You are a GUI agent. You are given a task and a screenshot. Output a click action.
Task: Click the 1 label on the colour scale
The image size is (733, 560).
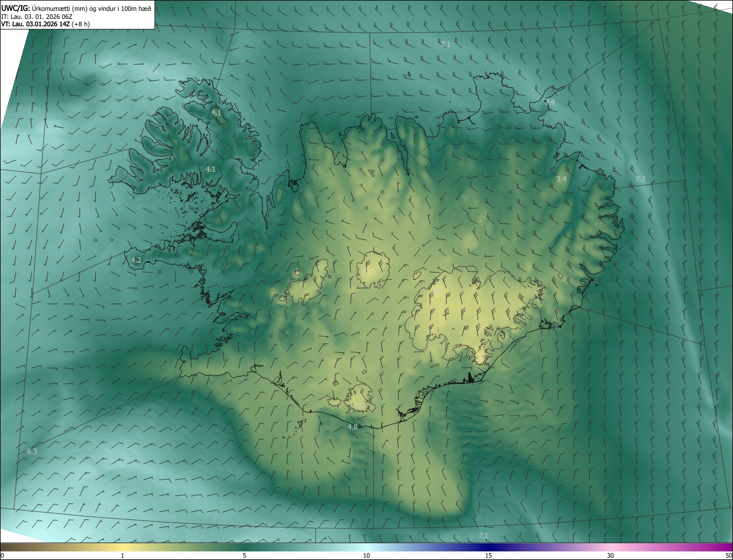123,555
